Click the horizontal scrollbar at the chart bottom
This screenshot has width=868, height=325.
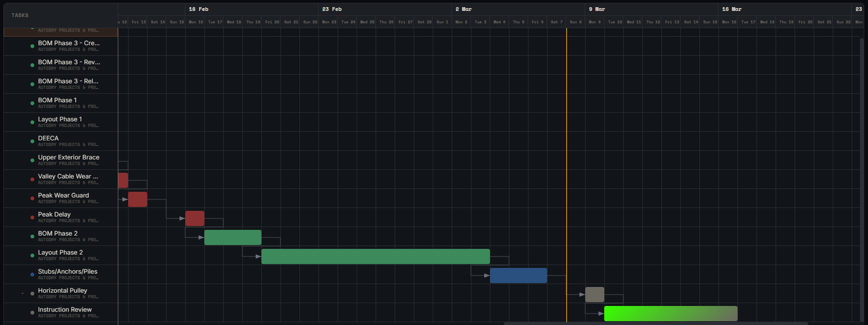655,323
